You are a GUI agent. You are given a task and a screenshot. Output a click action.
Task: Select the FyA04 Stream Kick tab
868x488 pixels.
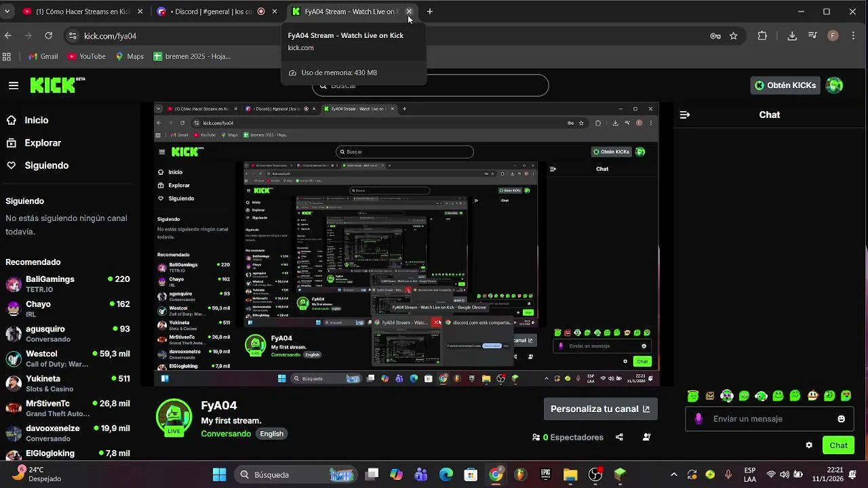point(344,12)
